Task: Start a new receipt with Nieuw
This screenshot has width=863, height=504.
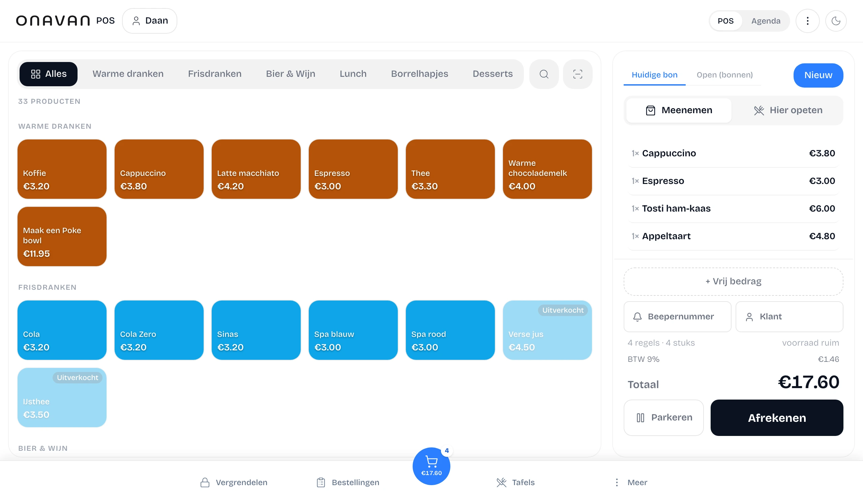Action: tap(818, 75)
